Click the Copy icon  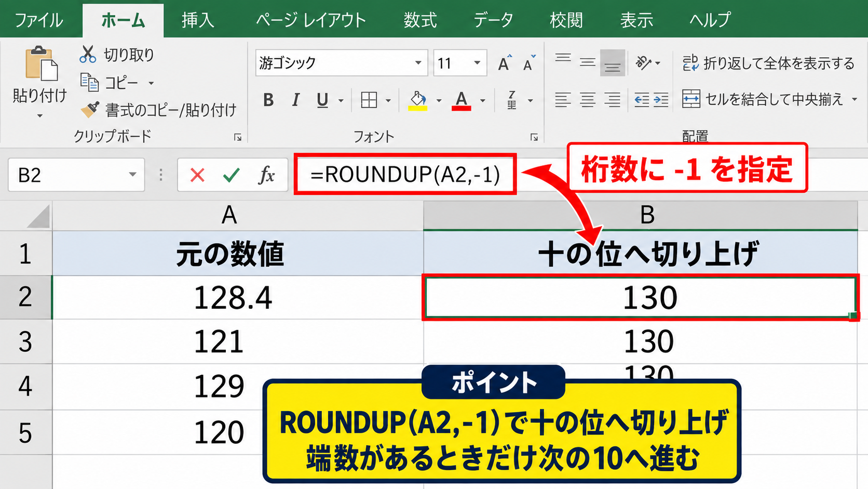89,82
